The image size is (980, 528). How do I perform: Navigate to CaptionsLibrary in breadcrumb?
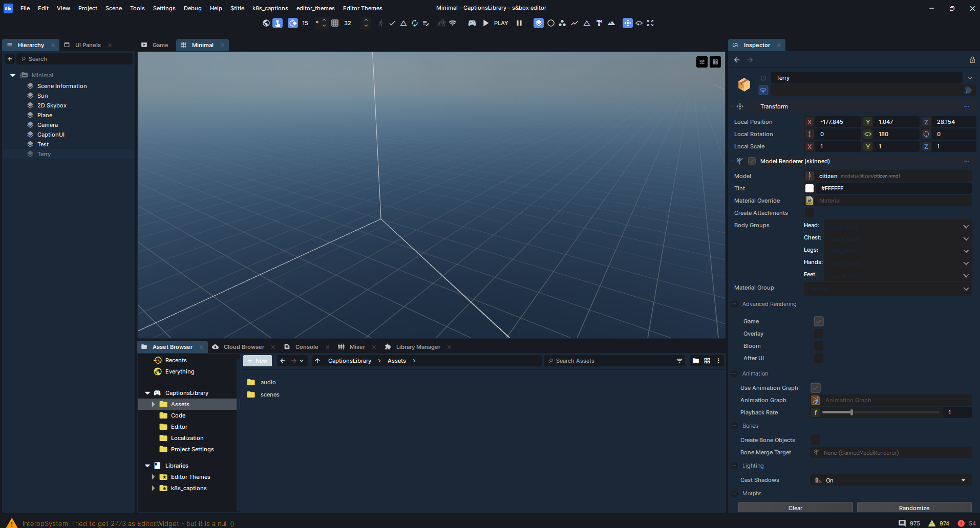349,361
